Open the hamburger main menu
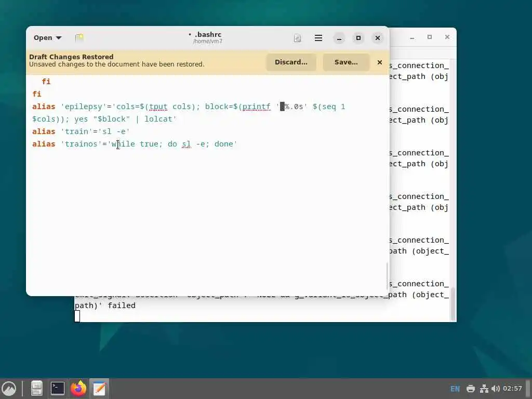 pyautogui.click(x=318, y=38)
